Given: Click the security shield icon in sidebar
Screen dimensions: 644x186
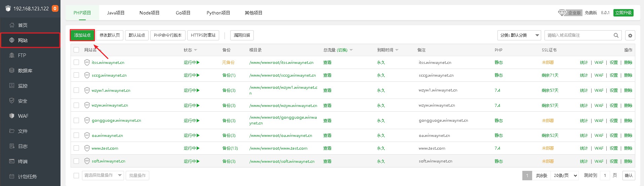Looking at the screenshot, I should [12, 101].
